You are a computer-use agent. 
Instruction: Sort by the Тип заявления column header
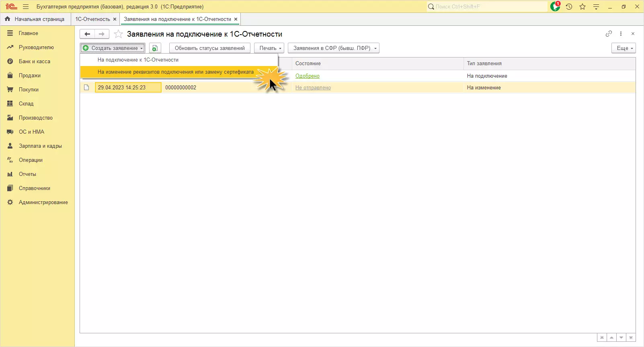click(x=550, y=64)
